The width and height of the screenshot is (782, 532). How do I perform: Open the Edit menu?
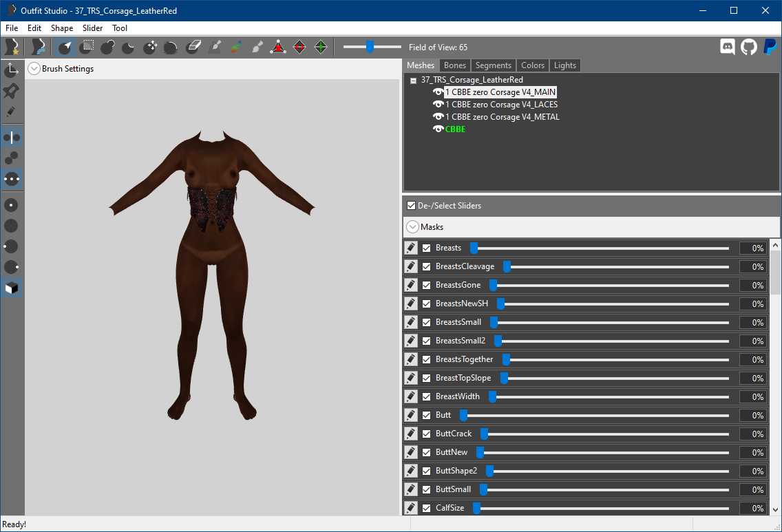[x=34, y=28]
